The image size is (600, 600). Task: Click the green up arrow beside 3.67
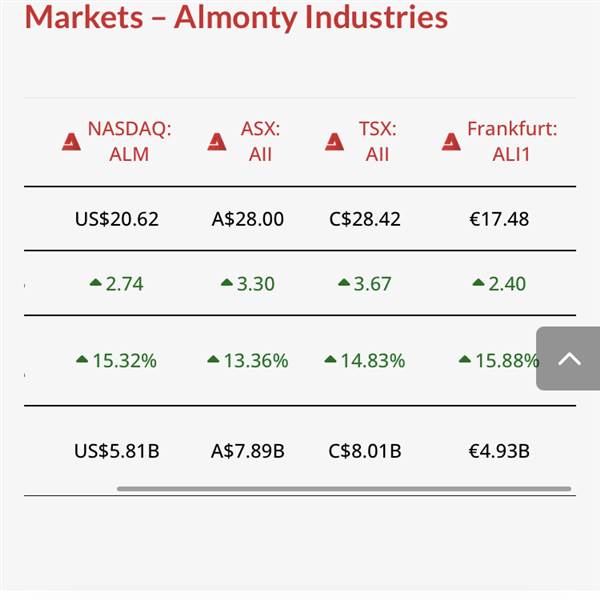tap(344, 284)
